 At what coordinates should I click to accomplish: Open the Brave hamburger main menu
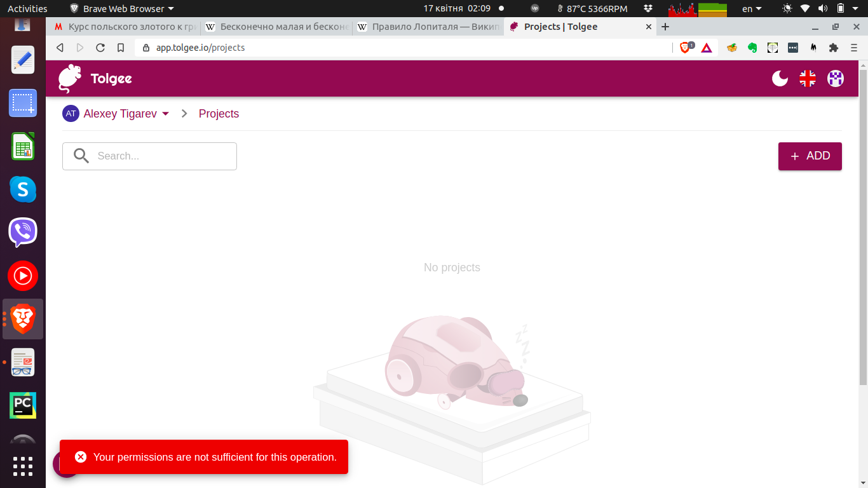coord(853,48)
